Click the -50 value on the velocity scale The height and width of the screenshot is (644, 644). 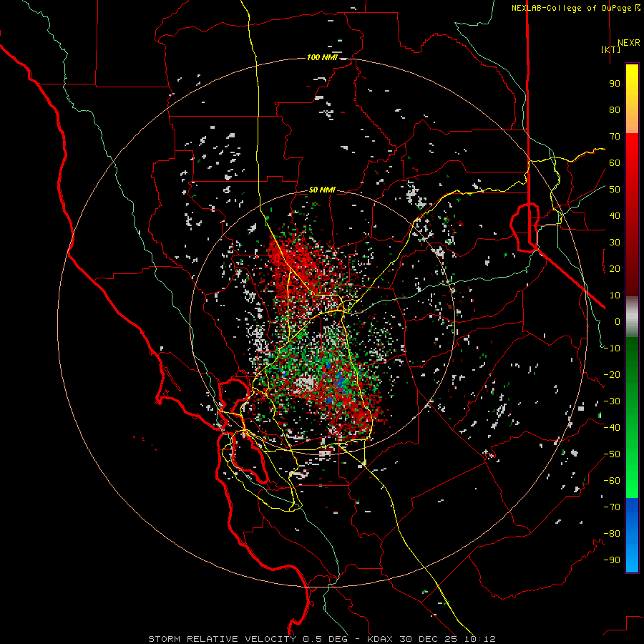(x=612, y=454)
